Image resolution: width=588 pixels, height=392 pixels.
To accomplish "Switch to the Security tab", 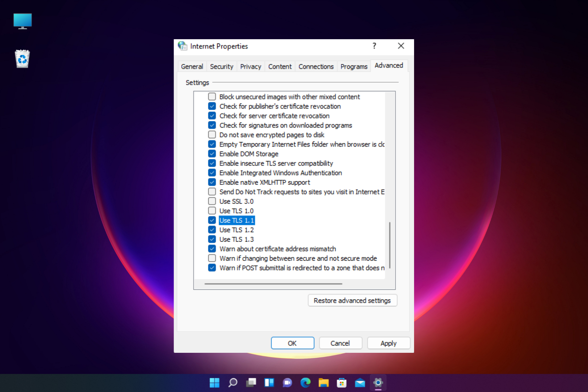I will pos(221,66).
